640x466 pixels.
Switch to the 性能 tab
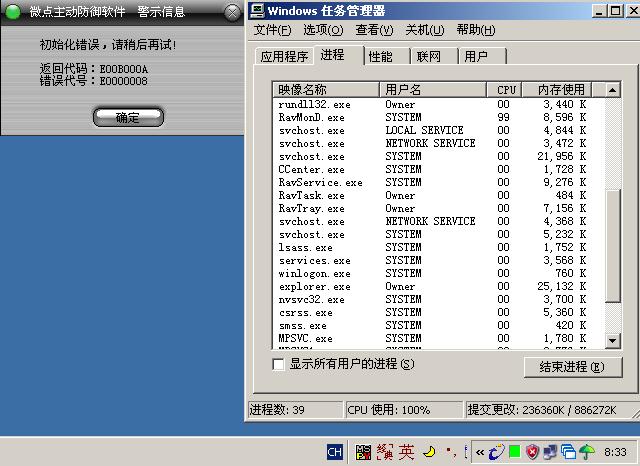[x=387, y=56]
